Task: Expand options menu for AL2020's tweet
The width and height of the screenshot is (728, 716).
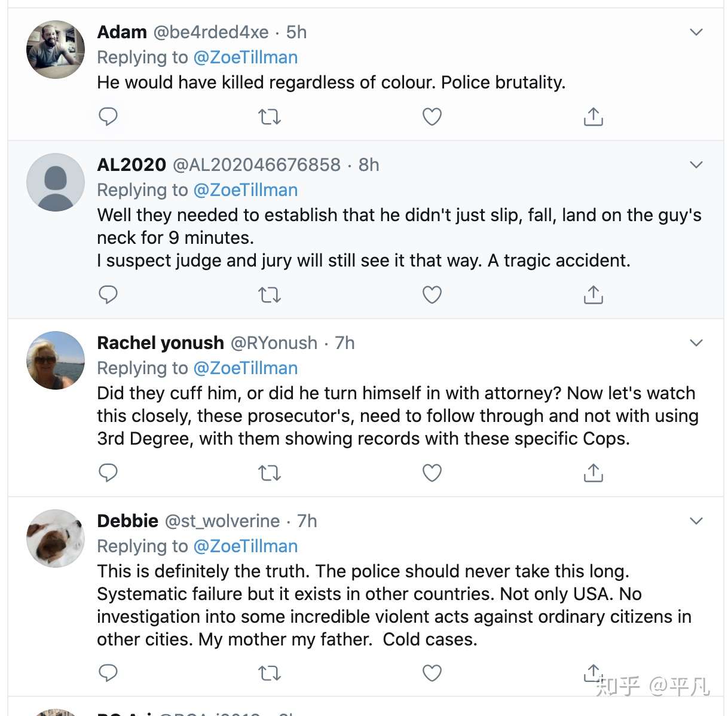Action: coord(696,164)
